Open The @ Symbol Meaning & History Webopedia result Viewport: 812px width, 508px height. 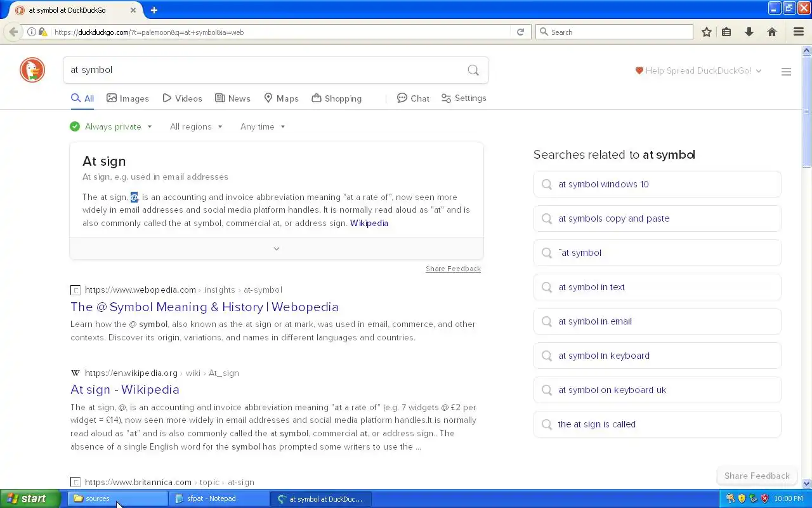204,307
